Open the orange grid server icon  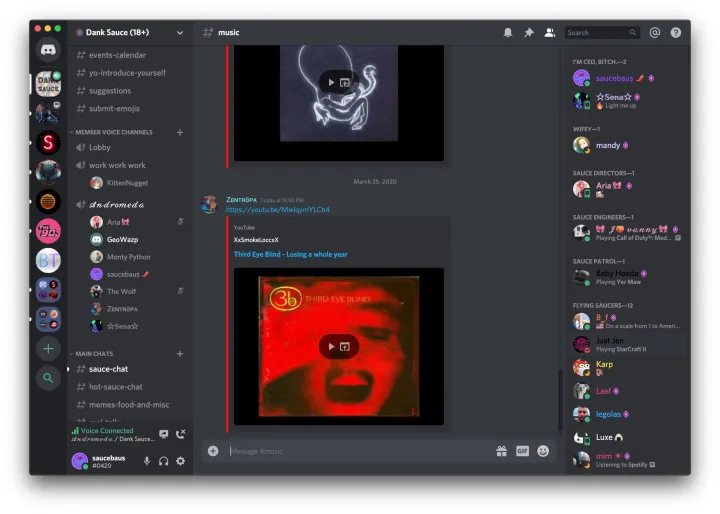click(x=48, y=202)
